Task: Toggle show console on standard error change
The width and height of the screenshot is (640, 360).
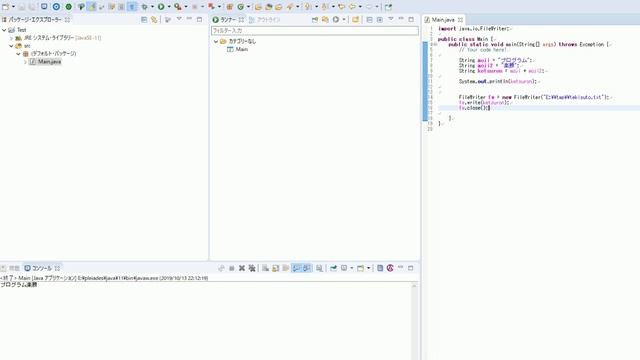Action: point(306,268)
